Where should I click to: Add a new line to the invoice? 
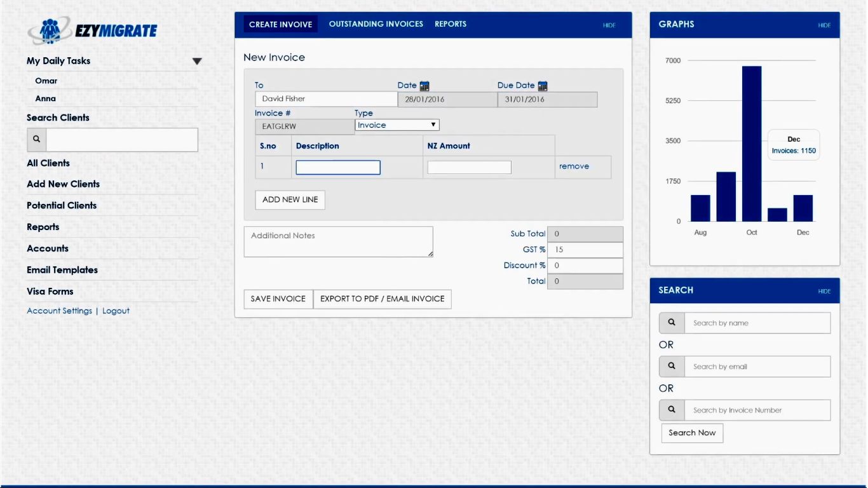tap(290, 200)
